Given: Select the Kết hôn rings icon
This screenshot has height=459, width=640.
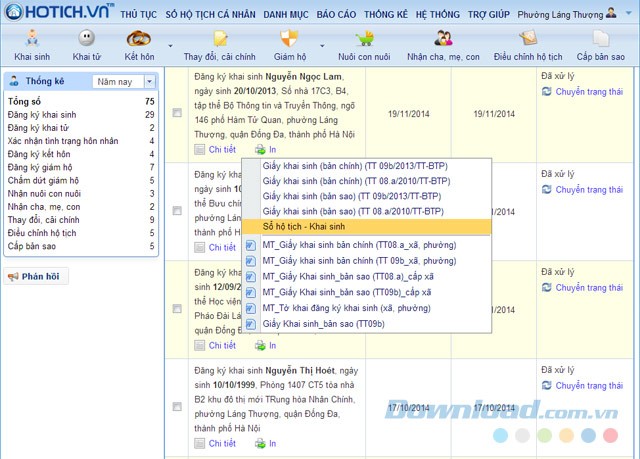Looking at the screenshot, I should pos(138,41).
